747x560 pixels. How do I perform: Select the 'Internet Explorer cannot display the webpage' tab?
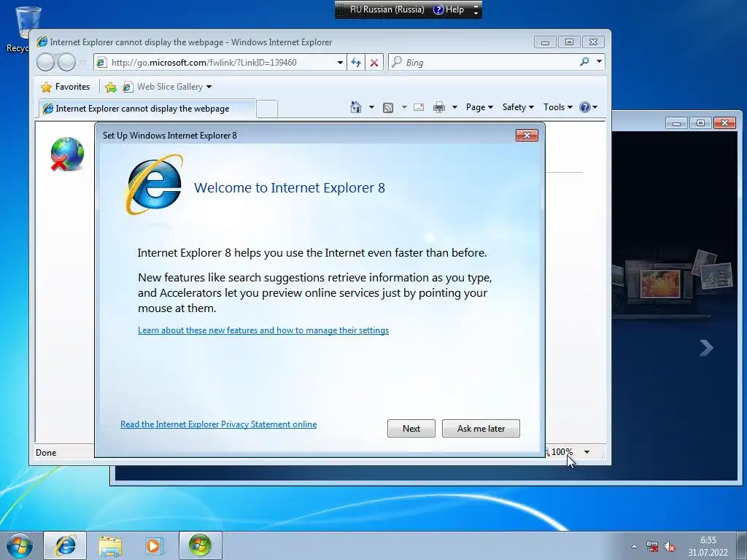(147, 109)
